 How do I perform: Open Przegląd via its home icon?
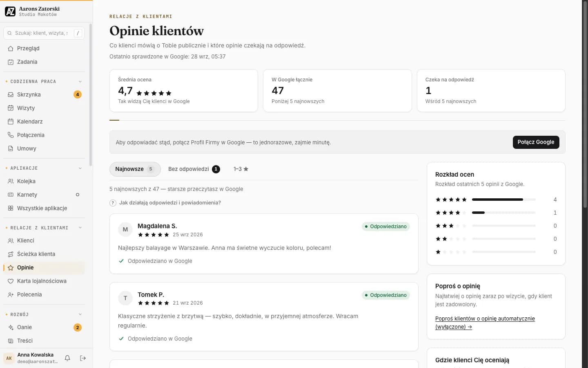tap(11, 48)
